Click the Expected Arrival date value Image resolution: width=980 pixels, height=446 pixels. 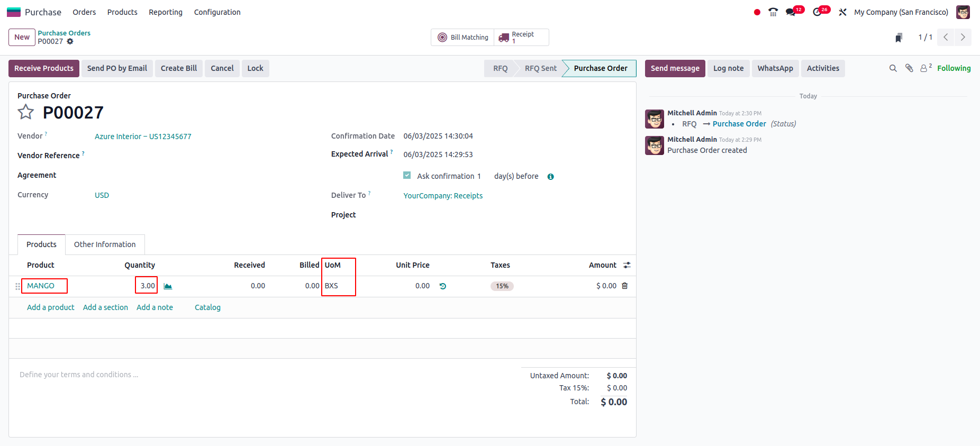click(438, 154)
